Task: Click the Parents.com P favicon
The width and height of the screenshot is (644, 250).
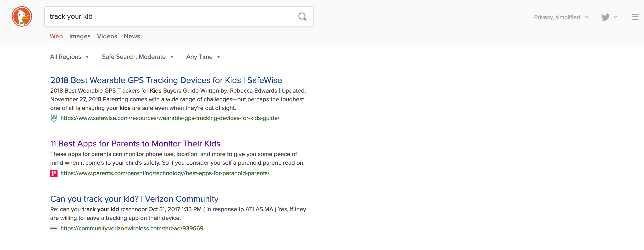Action: click(x=54, y=173)
